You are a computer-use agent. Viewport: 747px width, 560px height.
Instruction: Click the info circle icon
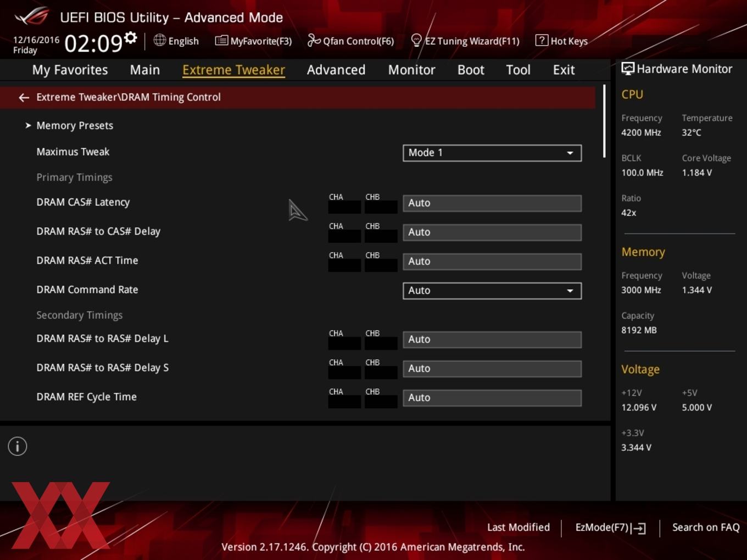click(x=18, y=446)
